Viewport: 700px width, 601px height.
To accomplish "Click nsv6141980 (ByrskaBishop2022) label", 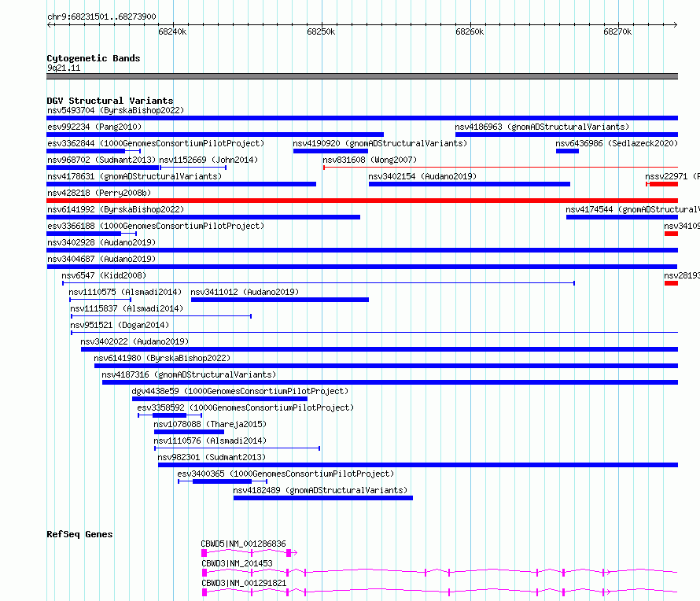I will 162,358.
